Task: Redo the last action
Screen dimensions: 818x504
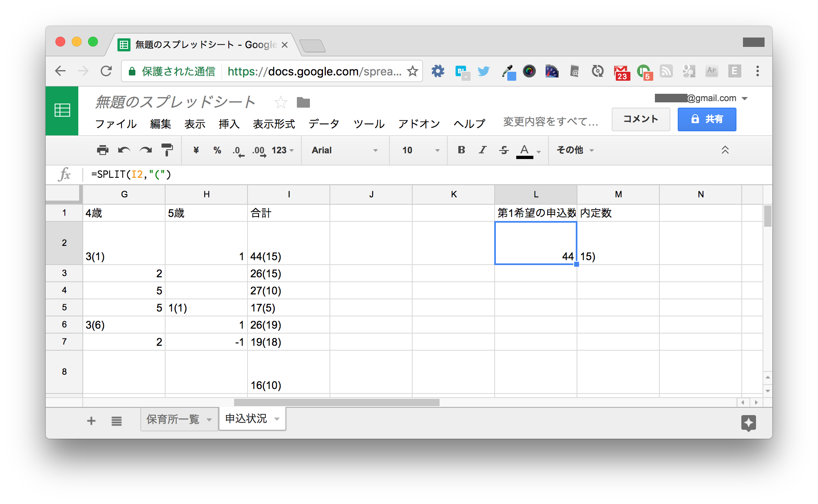Action: pos(146,150)
